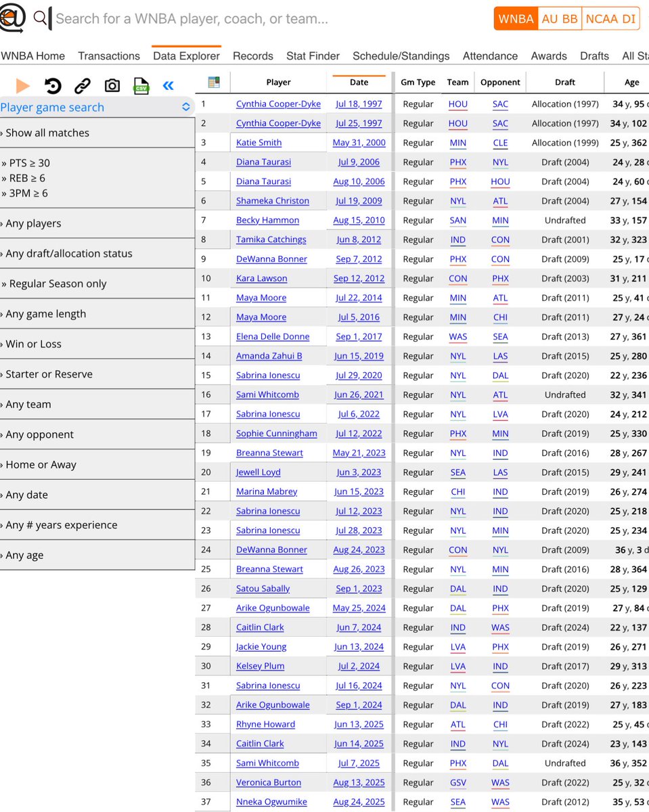Copy the permalink using the chain link icon
649x812 pixels.
pyautogui.click(x=83, y=85)
